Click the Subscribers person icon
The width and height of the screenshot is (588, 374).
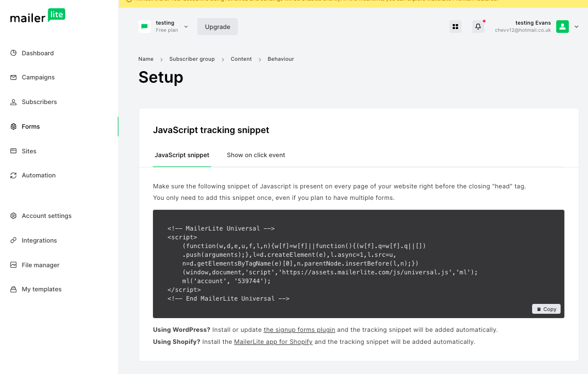(x=14, y=102)
